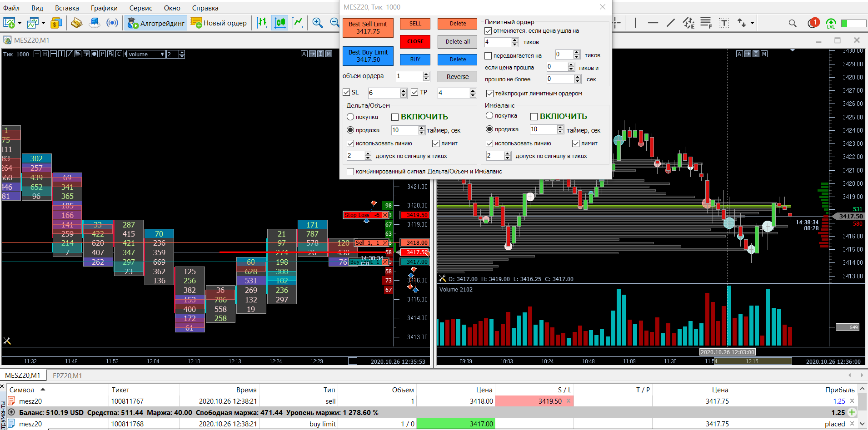
Task: Open the chart profiles icon
Action: click(x=33, y=23)
